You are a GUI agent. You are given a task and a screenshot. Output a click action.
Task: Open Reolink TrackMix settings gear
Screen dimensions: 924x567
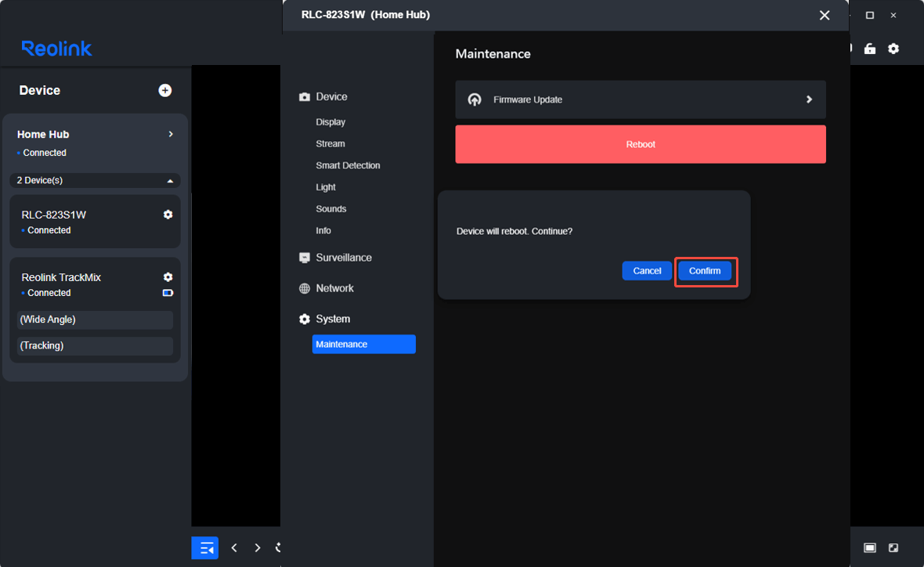[x=168, y=277]
